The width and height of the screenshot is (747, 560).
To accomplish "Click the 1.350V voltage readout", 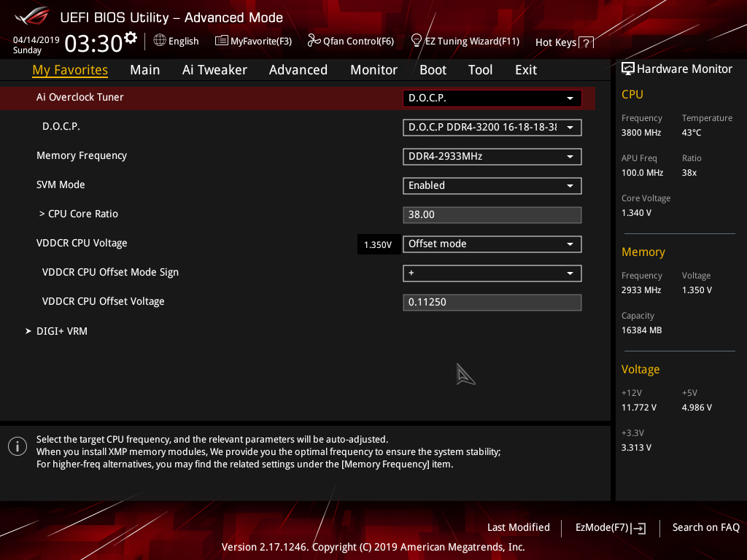I will click(379, 245).
